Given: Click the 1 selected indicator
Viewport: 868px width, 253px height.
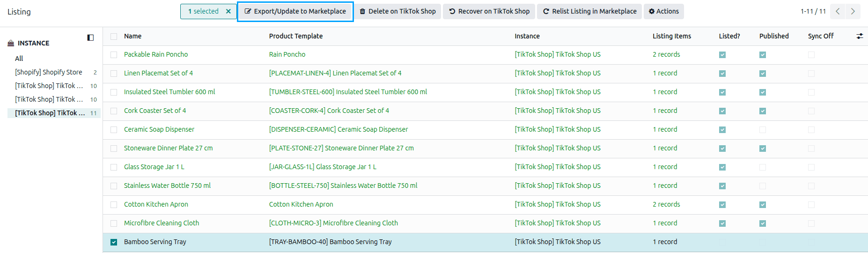Looking at the screenshot, I should point(203,11).
